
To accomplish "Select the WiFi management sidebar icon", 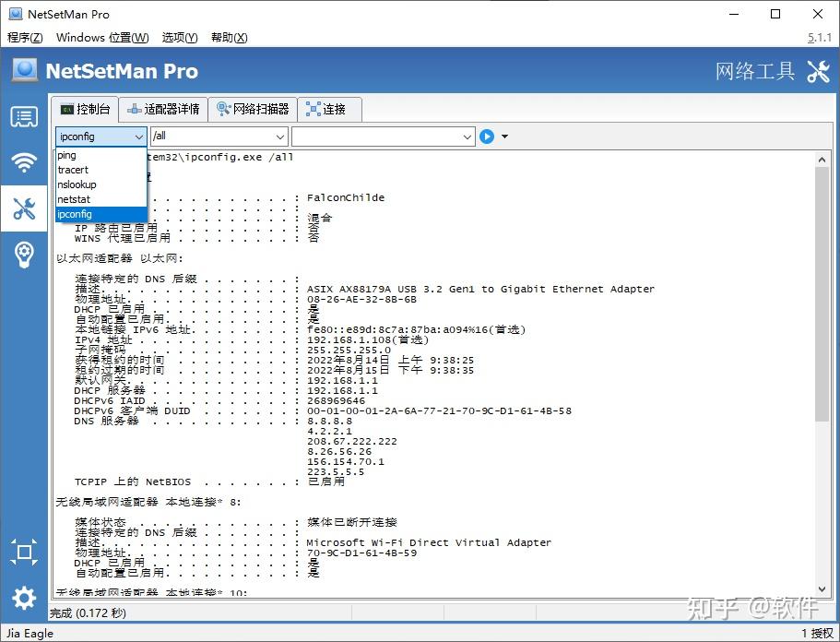I will [23, 162].
